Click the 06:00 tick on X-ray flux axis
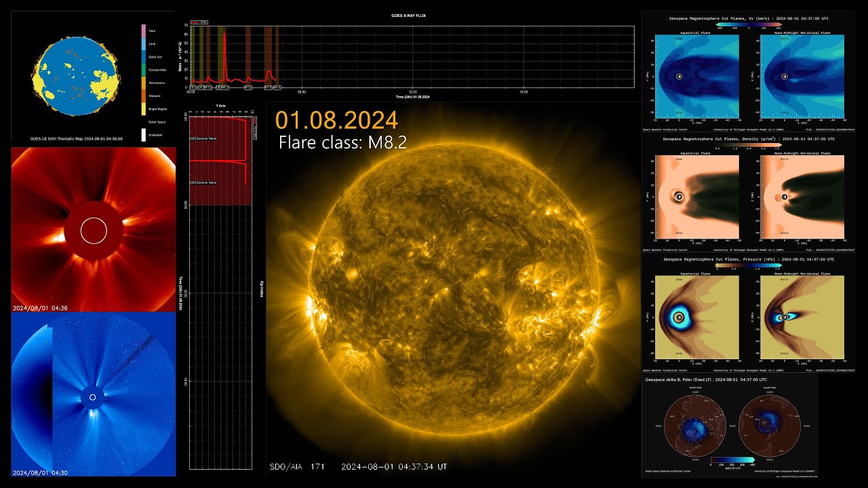This screenshot has width=868, height=488. coord(302,91)
